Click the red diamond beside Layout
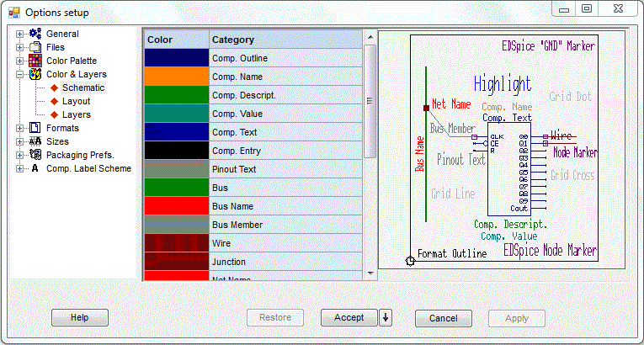The width and height of the screenshot is (644, 345). (54, 102)
